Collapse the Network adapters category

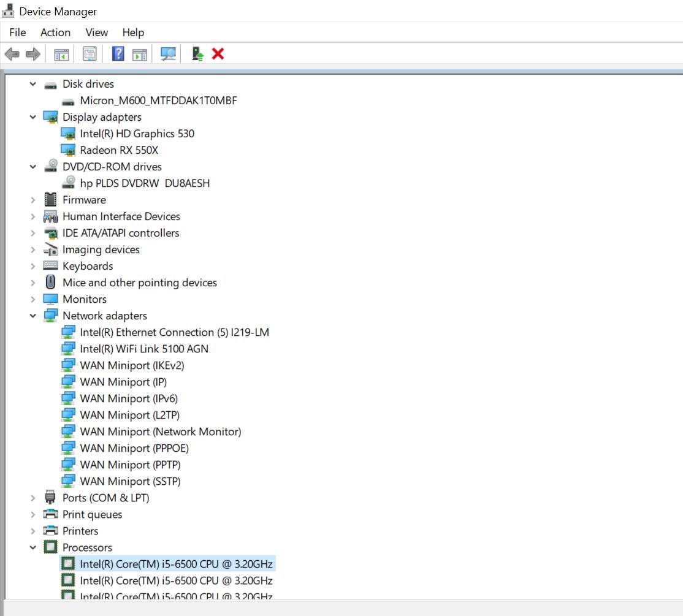coord(33,315)
